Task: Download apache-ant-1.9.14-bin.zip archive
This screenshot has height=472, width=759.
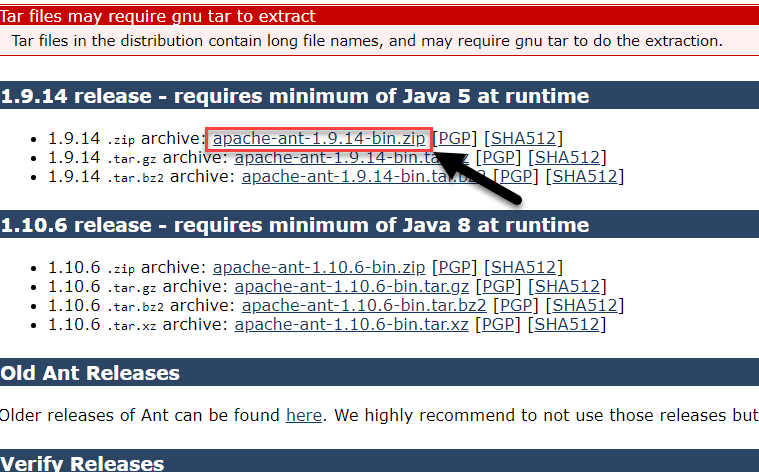Action: pos(319,138)
